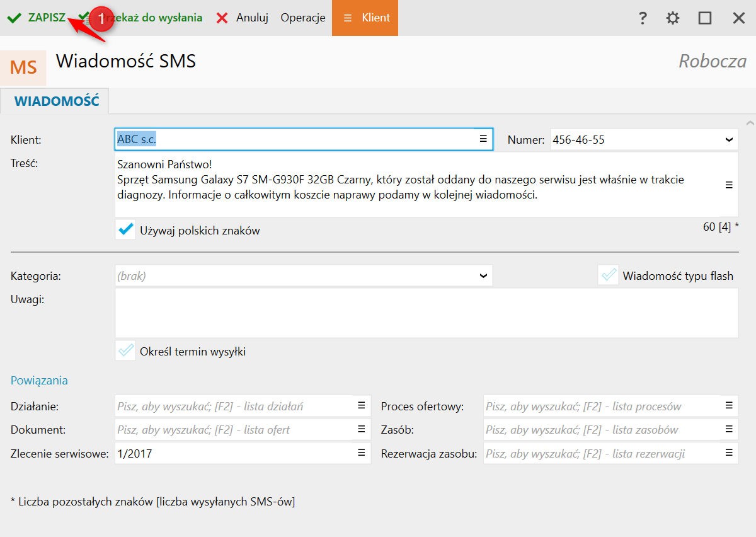756x537 pixels.
Task: Open client list icon in Klient field
Action: [x=483, y=139]
